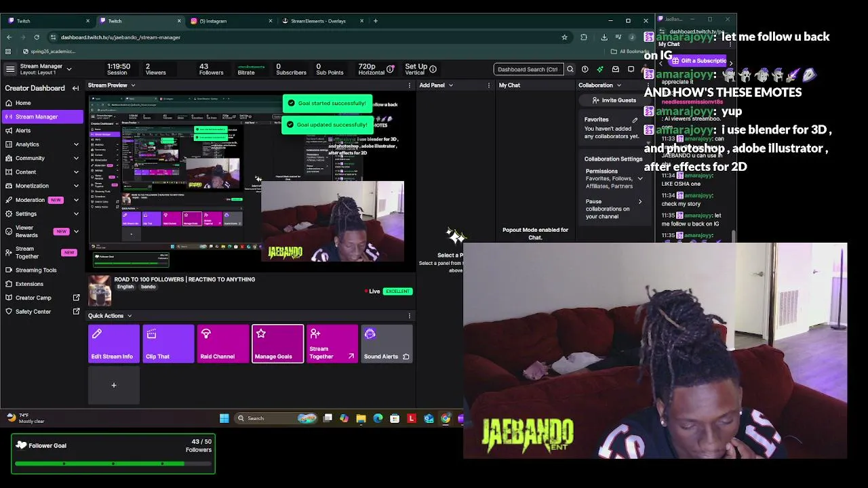Open the Sound Alerts quick action
This screenshot has height=488, width=868.
click(387, 344)
